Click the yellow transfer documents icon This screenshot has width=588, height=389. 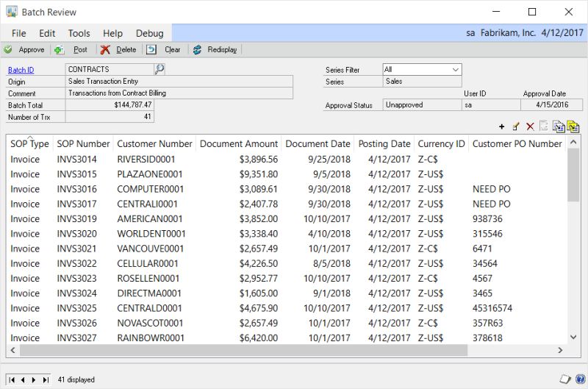pos(573,126)
